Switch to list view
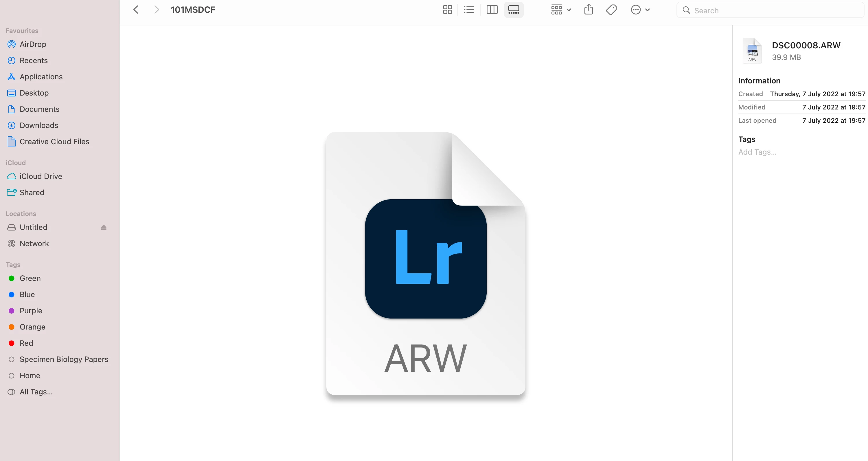The height and width of the screenshot is (461, 868). 469,10
